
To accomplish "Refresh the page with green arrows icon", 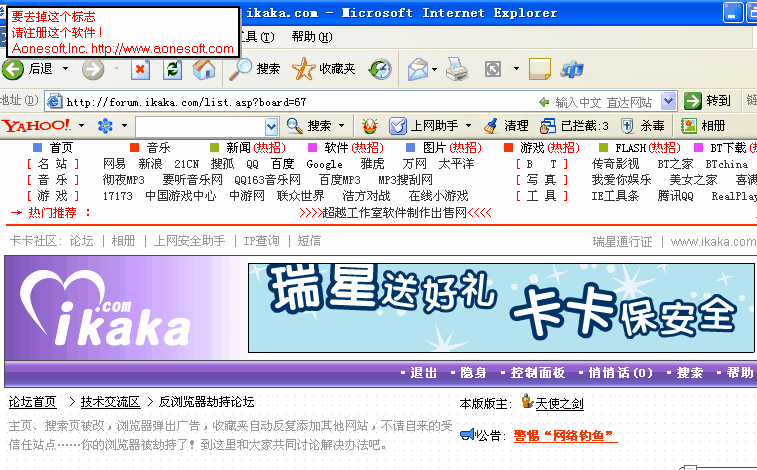I will point(172,69).
